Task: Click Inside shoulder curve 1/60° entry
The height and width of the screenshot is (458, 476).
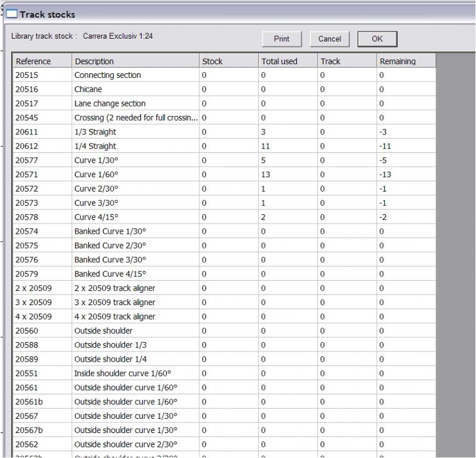Action: (x=122, y=374)
